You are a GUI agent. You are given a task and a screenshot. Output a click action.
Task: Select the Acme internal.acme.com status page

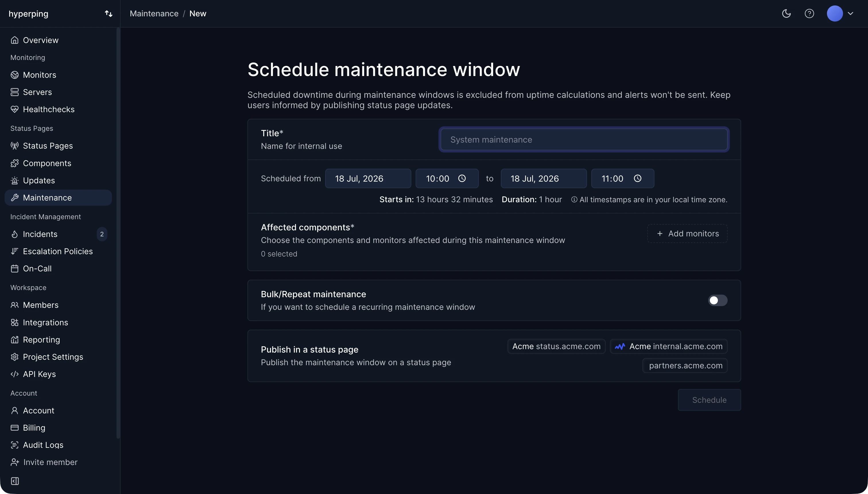pyautogui.click(x=669, y=346)
